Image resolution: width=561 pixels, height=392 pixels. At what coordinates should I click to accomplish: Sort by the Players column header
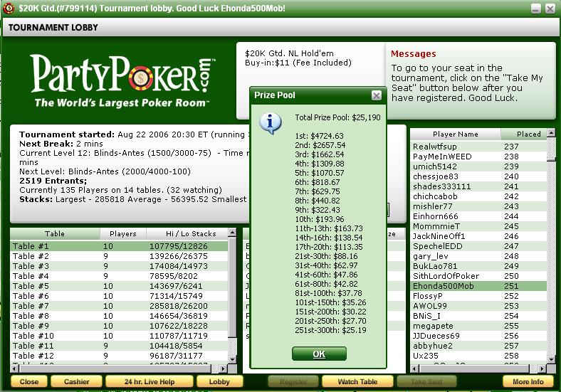(123, 233)
